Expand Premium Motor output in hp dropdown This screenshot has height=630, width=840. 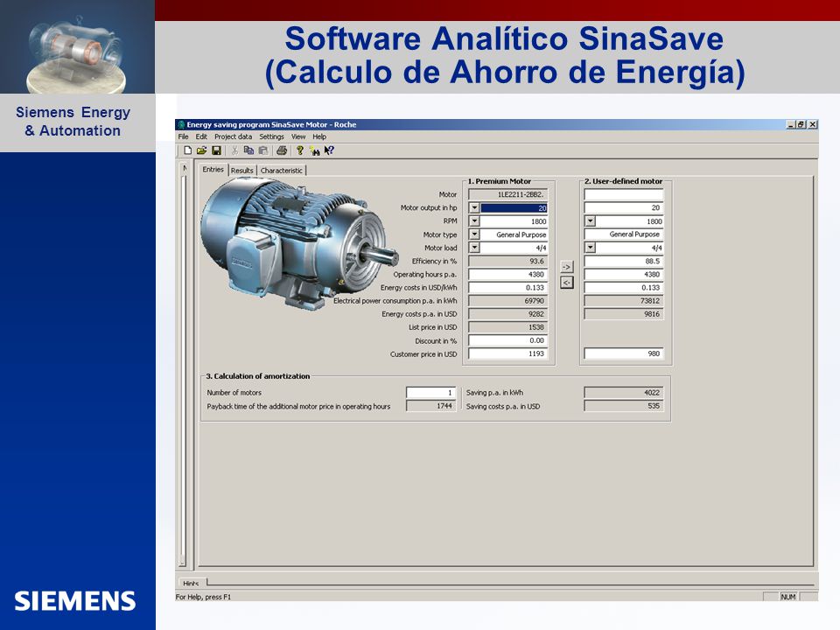(x=474, y=208)
